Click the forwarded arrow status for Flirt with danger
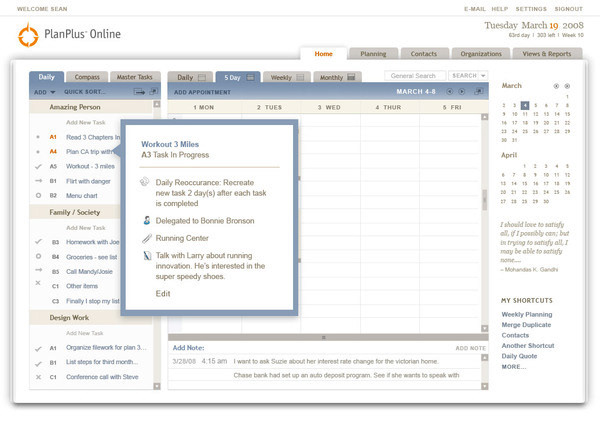The image size is (600, 422). [x=38, y=181]
